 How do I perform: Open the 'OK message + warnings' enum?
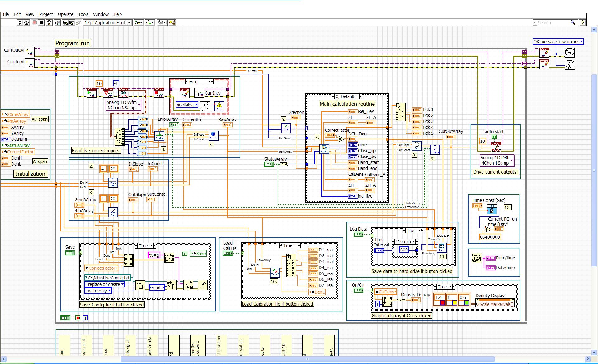click(558, 42)
